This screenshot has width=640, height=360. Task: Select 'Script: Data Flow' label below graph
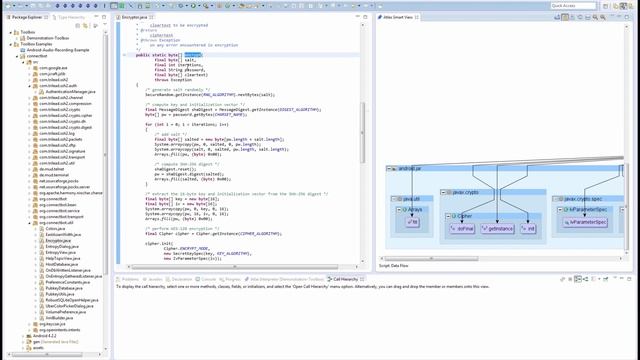393,266
